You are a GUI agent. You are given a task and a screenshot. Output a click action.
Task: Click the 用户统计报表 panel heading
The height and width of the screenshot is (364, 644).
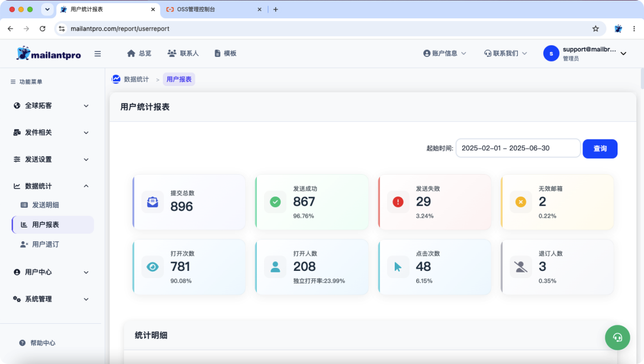145,107
